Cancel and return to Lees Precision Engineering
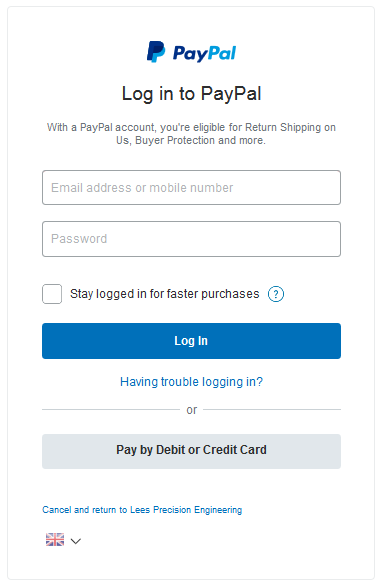Image resolution: width=382 pixels, height=586 pixels. click(x=142, y=510)
